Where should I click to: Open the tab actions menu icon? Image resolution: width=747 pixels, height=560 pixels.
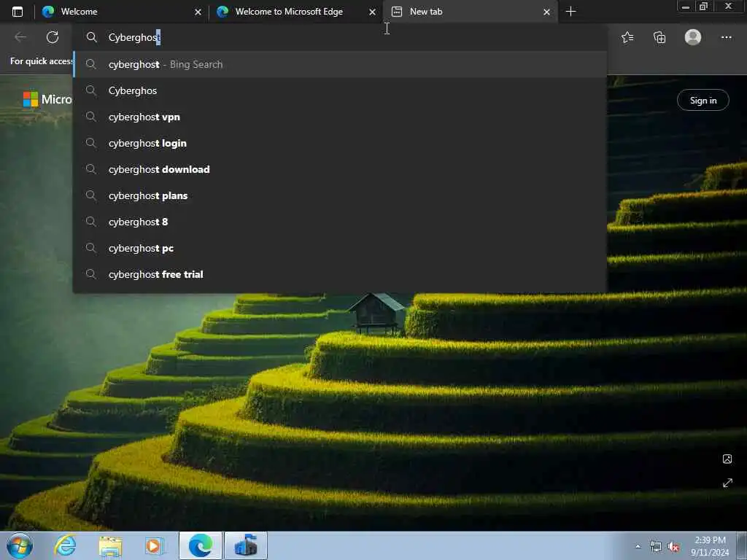[18, 12]
